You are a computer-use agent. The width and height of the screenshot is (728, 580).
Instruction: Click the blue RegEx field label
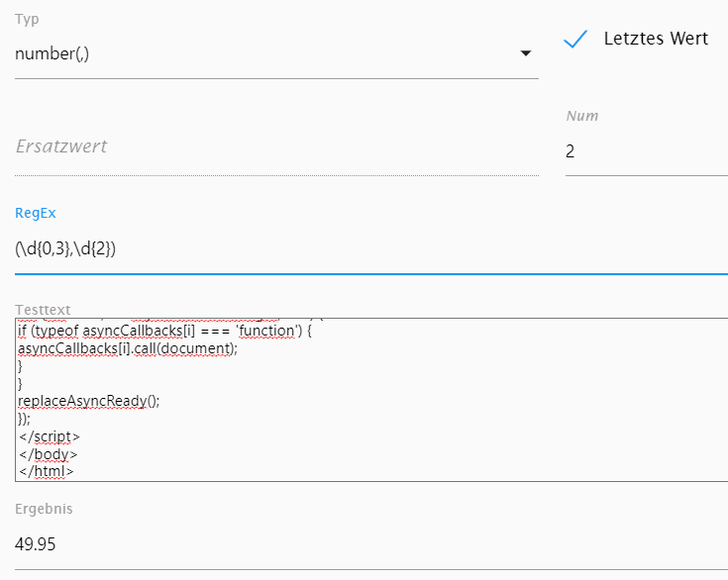(36, 213)
